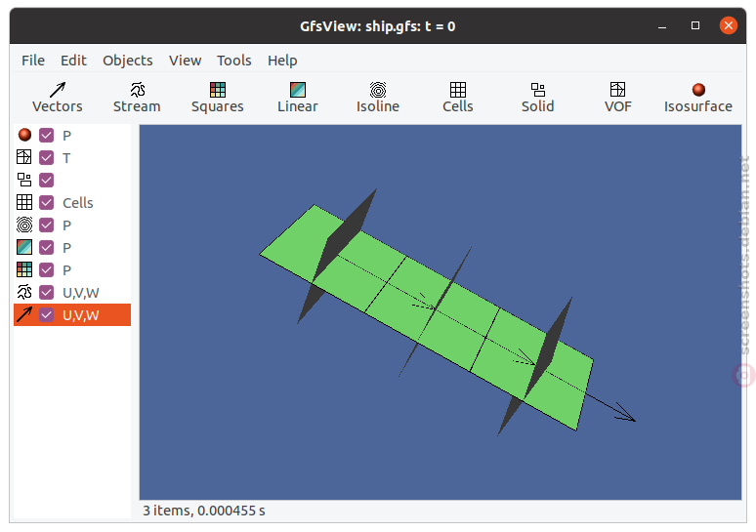Disable the Cells object checkbox

pyautogui.click(x=46, y=202)
